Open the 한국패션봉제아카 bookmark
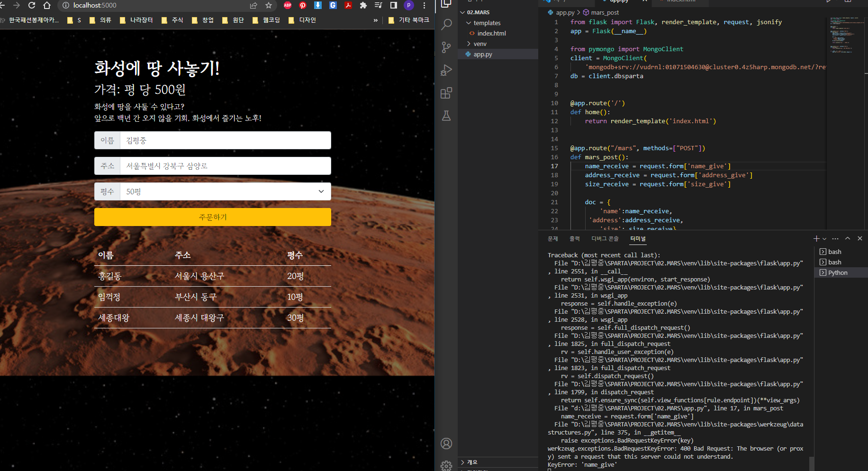868x471 pixels. tap(30, 20)
